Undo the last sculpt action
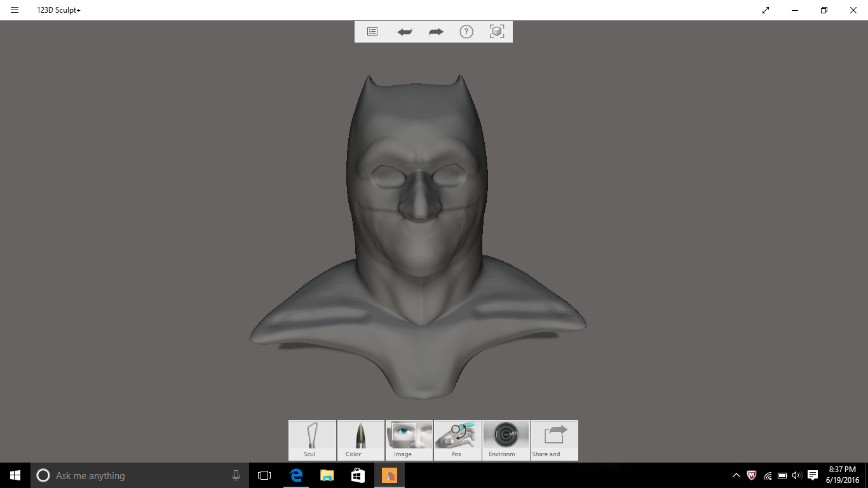Image resolution: width=868 pixels, height=488 pixels. 405,32
